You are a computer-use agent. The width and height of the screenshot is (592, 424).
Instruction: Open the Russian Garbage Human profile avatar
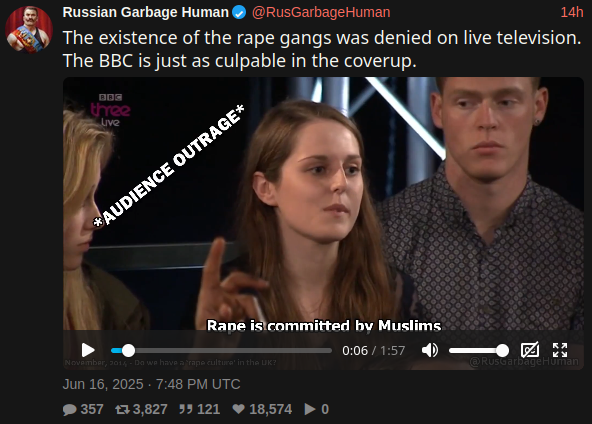29,29
